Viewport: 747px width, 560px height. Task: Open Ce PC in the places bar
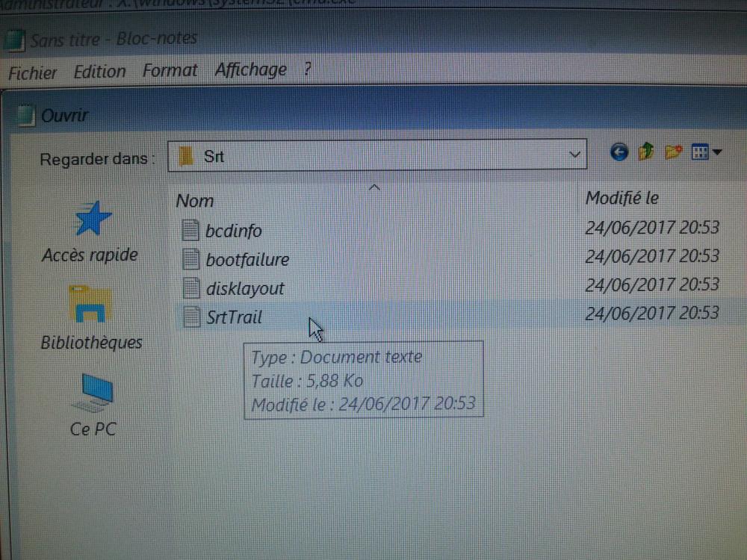click(93, 405)
